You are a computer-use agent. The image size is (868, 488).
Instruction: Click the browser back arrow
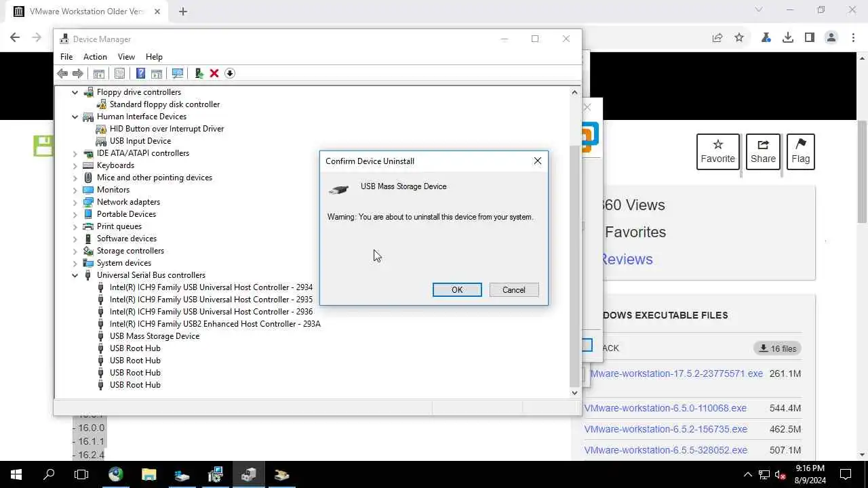pos(15,38)
